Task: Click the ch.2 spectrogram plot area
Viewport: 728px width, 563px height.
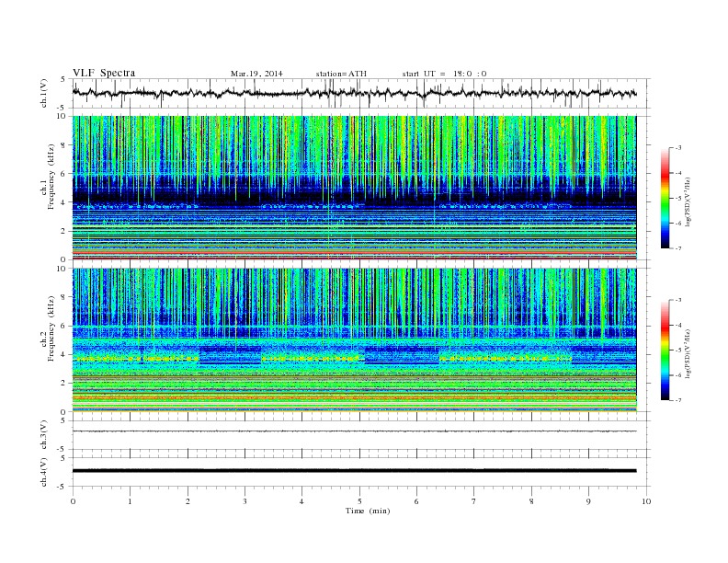Action: point(354,340)
